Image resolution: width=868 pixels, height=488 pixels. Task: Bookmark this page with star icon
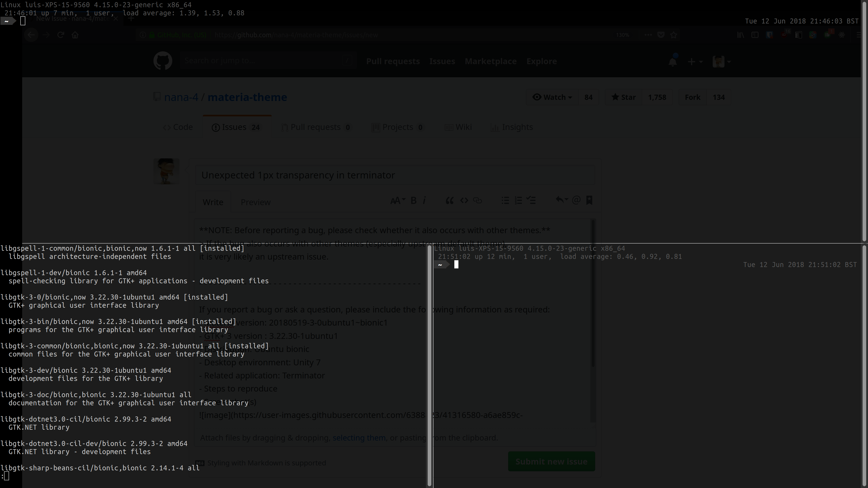(674, 35)
